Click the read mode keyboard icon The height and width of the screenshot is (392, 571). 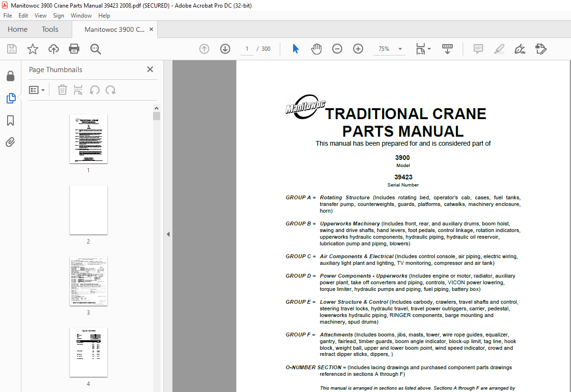pyautogui.click(x=447, y=49)
